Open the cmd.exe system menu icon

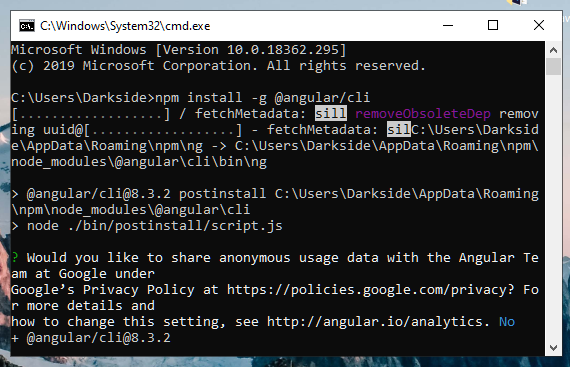(x=27, y=26)
